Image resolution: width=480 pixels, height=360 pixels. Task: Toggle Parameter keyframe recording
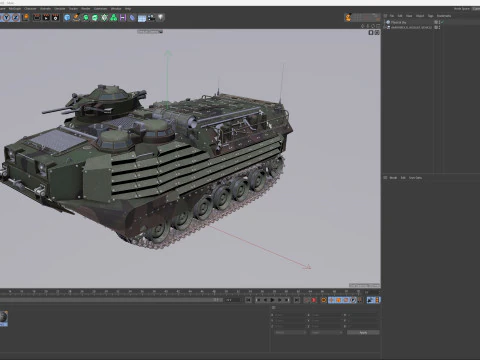tap(353, 300)
